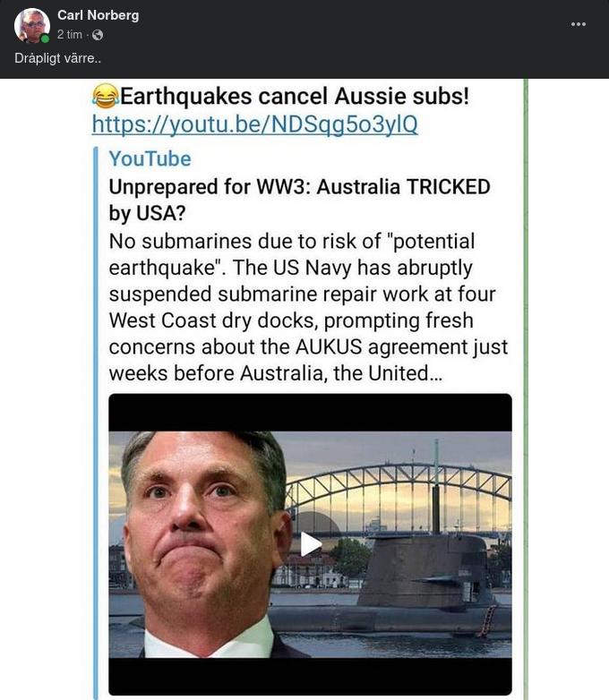
Task: Click Carl Norberg's profile picture
Action: [x=32, y=26]
